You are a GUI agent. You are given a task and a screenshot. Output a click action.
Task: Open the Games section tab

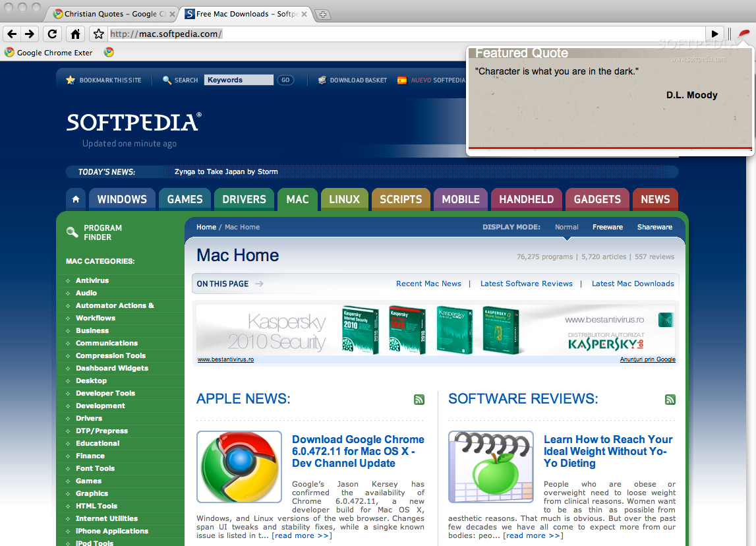pos(185,199)
